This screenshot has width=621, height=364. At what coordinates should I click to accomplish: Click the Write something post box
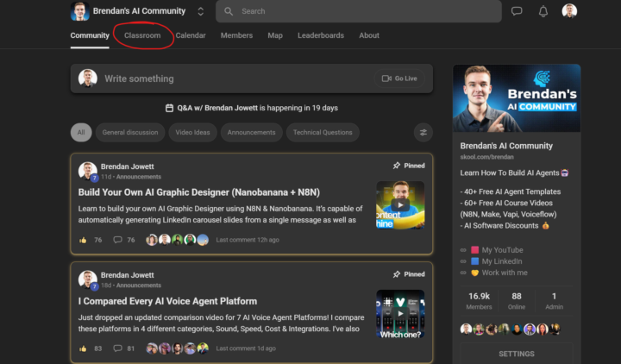(252, 78)
